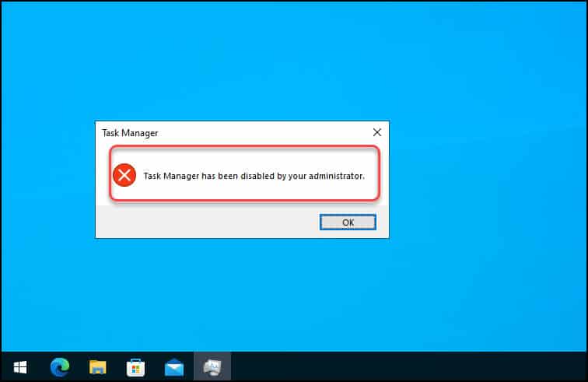Click the 'Task Manager has been disabled' message

[x=254, y=176]
